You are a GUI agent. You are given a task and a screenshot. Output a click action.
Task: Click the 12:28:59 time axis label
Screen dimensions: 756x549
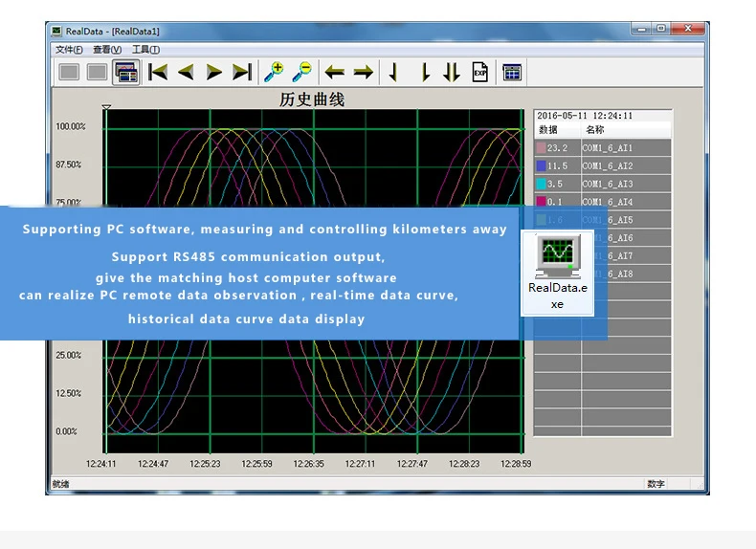tap(516, 464)
